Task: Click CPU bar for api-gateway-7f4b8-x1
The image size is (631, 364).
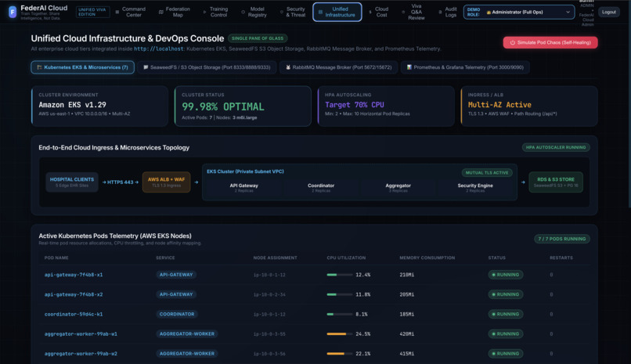Action: click(x=339, y=275)
